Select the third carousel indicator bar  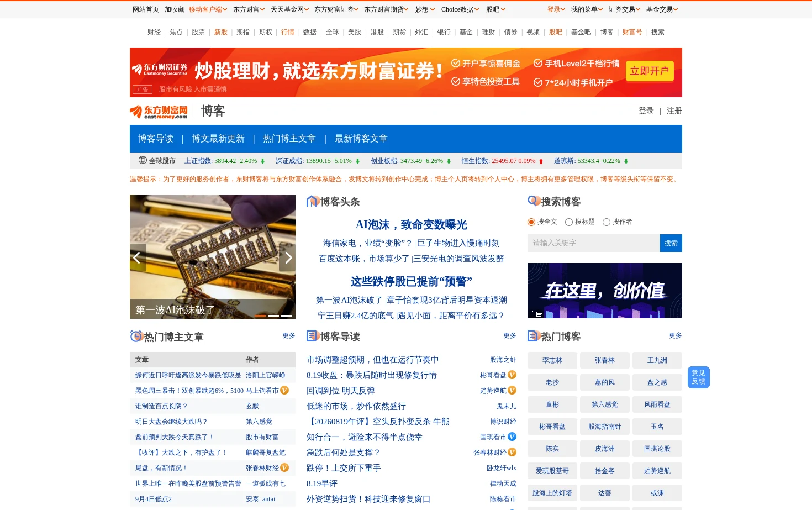click(x=287, y=316)
